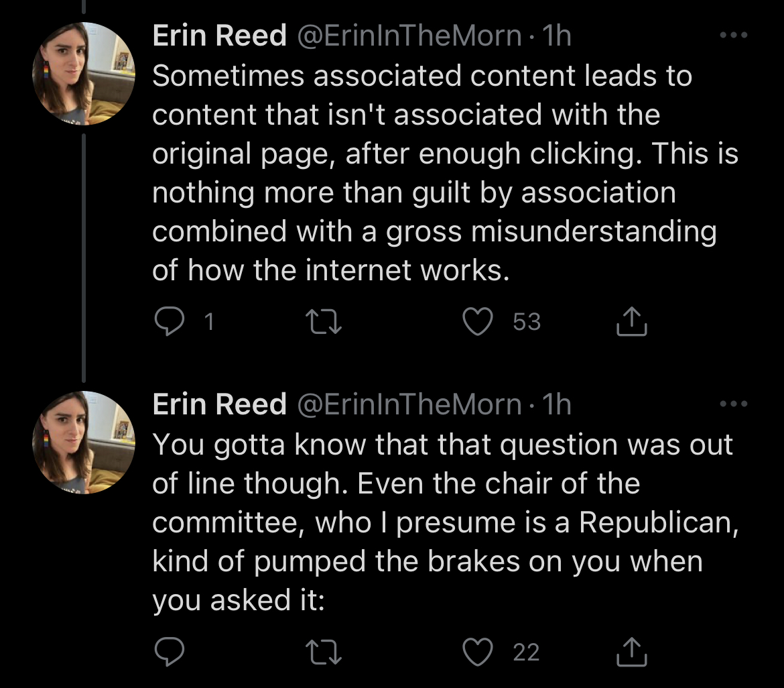Viewport: 784px width, 688px height.
Task: Open the 1h timestamp of the second tweet
Action: click(x=557, y=404)
